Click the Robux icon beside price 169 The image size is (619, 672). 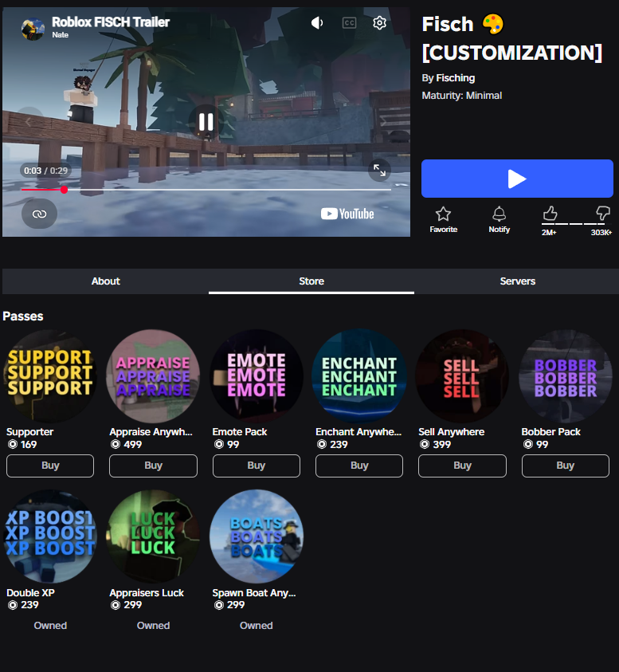pyautogui.click(x=13, y=445)
